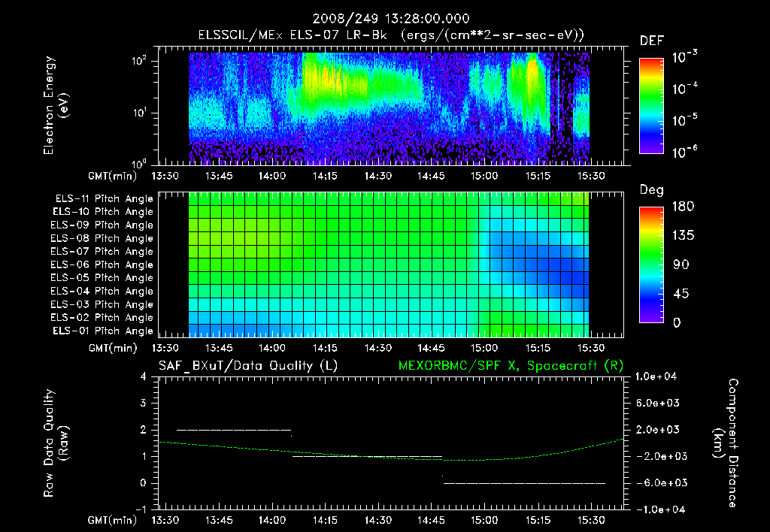This screenshot has width=770, height=532.
Task: Click the 14:30 tick label under the bottom panel
Action: tap(378, 520)
